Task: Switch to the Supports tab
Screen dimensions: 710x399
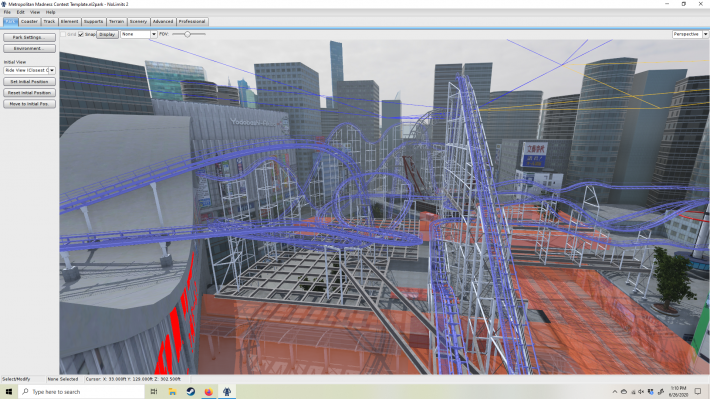Action: point(93,22)
